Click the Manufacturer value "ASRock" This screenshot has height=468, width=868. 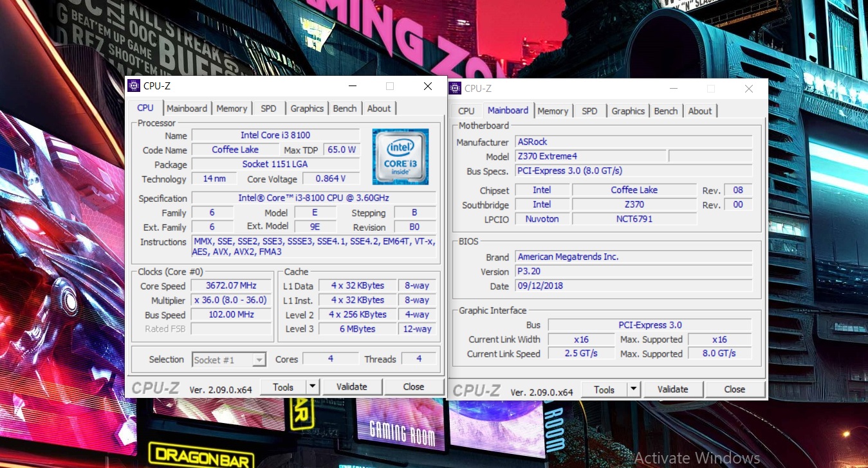(x=634, y=141)
